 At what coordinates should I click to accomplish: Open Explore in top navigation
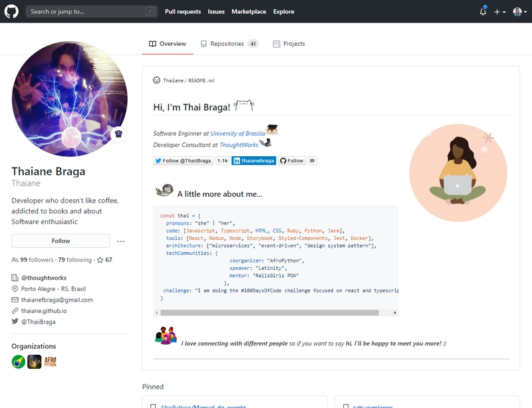click(284, 11)
